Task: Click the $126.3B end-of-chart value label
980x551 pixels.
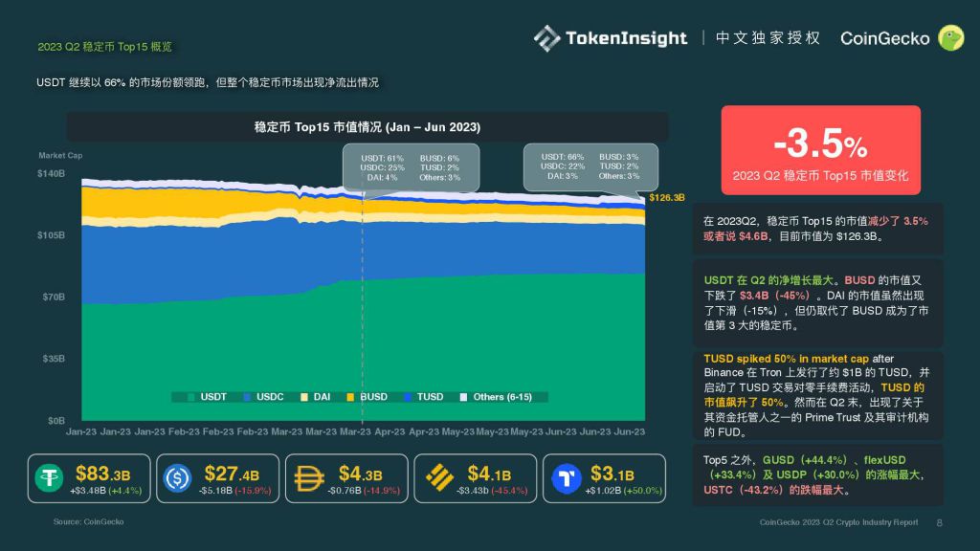Action: click(667, 197)
